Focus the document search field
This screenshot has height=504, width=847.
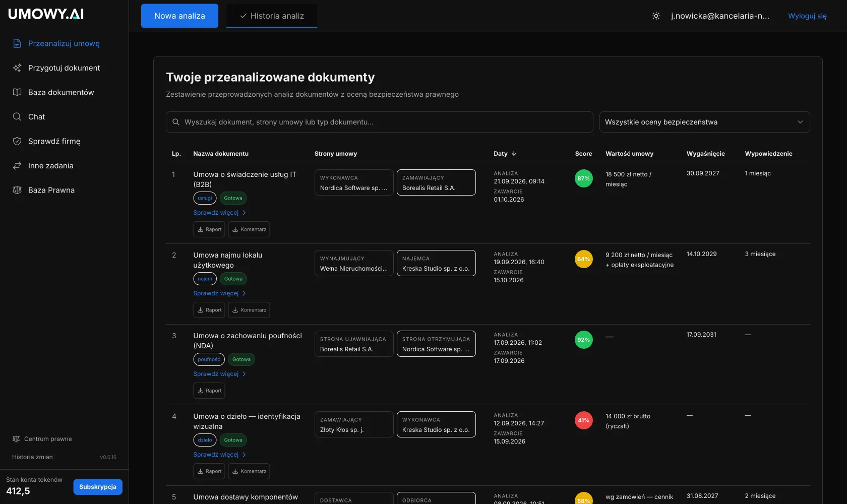379,122
